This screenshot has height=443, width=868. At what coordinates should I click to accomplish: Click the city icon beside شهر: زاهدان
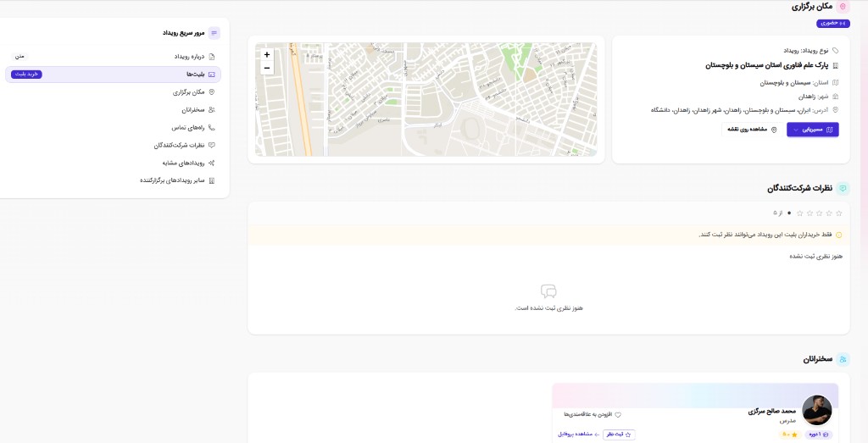point(835,97)
